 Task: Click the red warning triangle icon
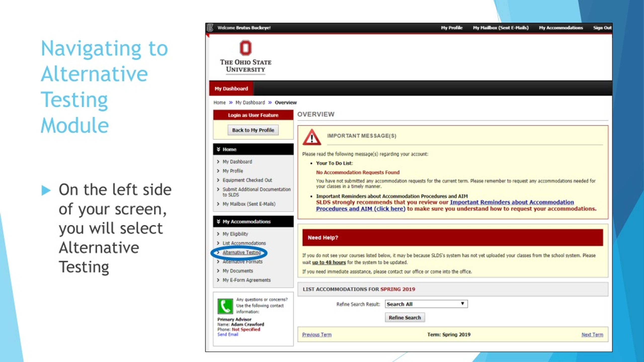pyautogui.click(x=312, y=137)
